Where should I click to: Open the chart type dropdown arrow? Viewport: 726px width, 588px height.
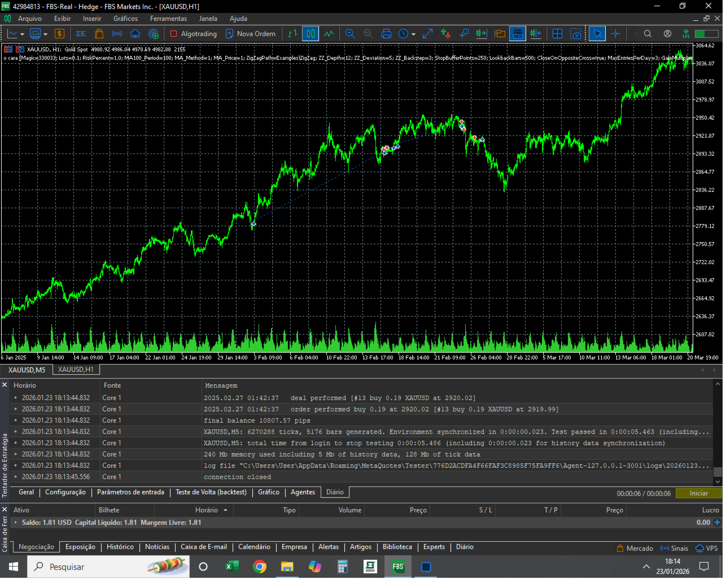pyautogui.click(x=22, y=34)
